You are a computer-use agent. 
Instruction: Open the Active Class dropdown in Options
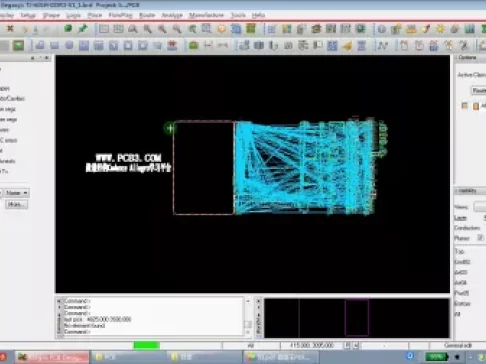[x=479, y=90]
